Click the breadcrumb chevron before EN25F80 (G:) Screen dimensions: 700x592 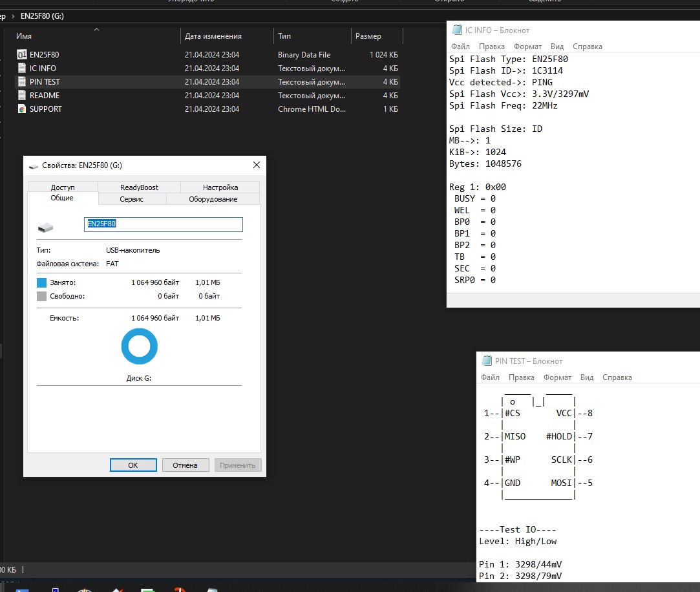(x=13, y=16)
